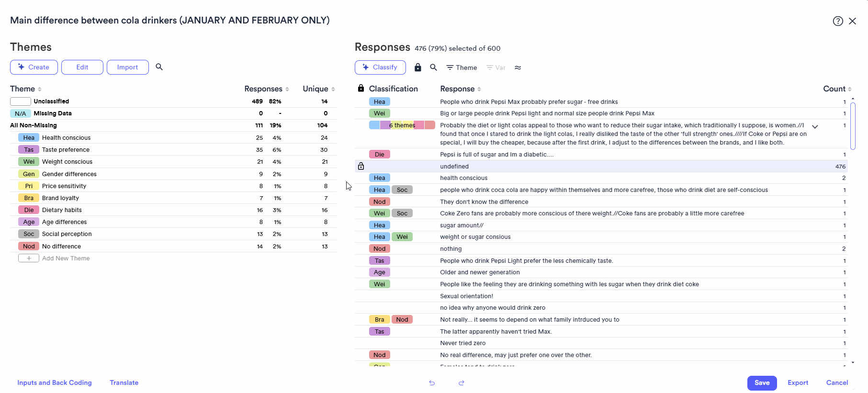Click the undo arrow at the bottom

pos(431,383)
